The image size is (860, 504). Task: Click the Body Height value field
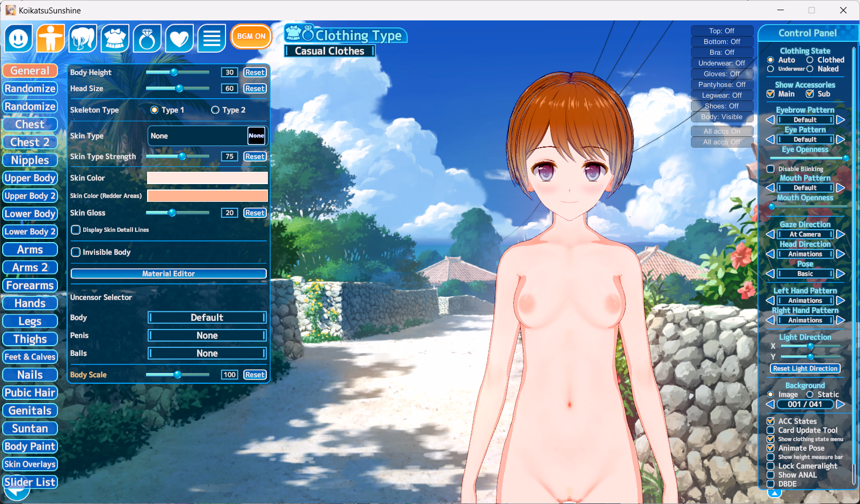[x=229, y=72]
